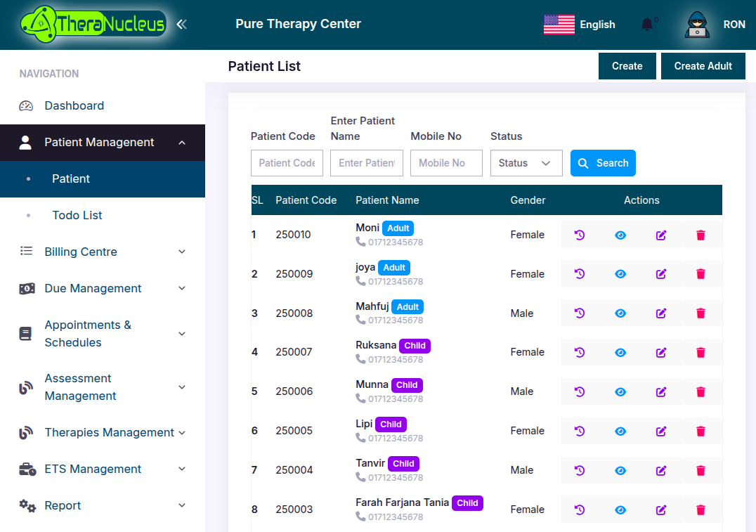Viewport: 756px width, 532px height.
Task: Open history for patient Moni
Action: 580,235
